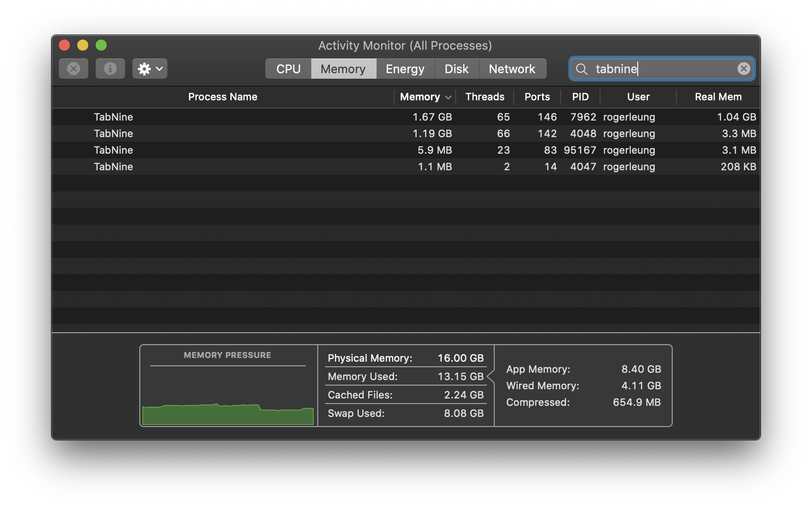Switch to the CPU tab
Screen dimensions: 812x508
click(x=288, y=69)
